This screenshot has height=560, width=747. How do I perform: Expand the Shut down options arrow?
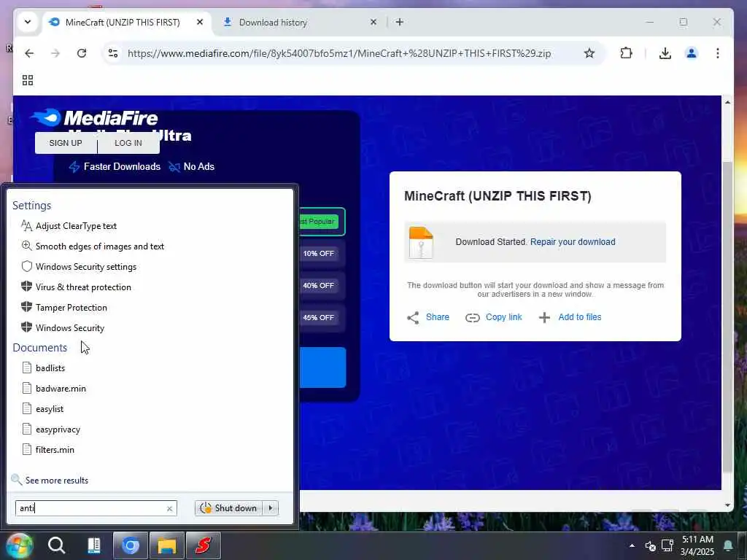(271, 508)
